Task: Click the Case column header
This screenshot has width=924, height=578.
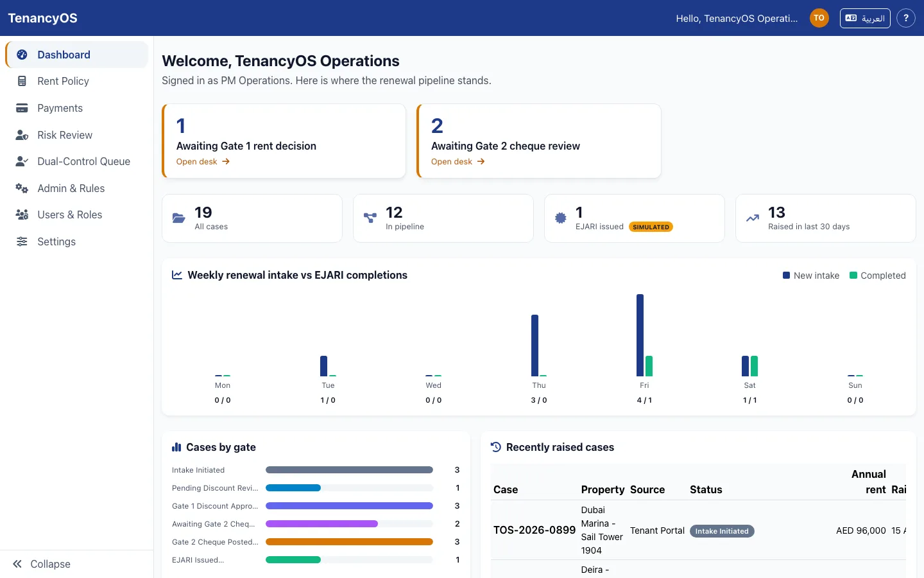Action: (506, 489)
